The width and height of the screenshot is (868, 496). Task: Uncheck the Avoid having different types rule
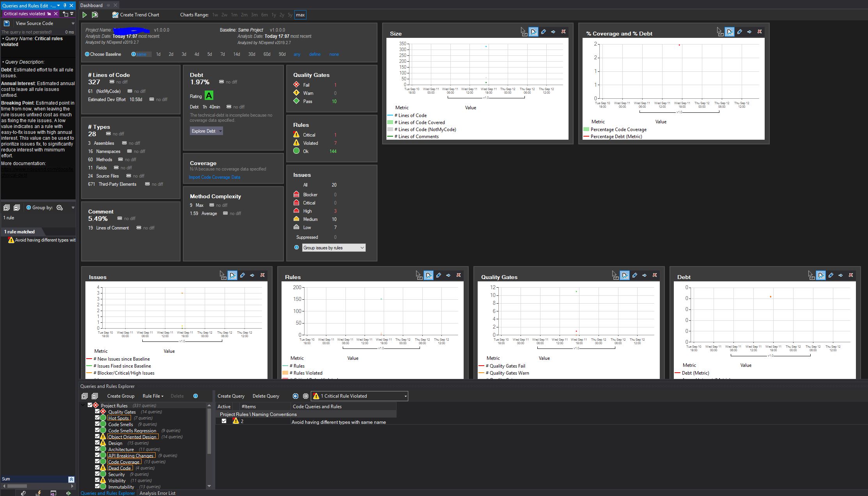(224, 421)
